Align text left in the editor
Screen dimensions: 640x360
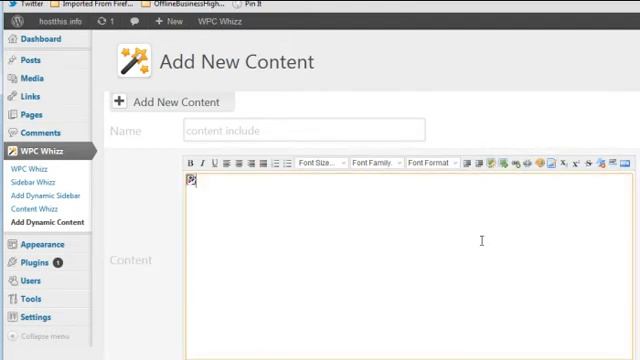(x=227, y=163)
